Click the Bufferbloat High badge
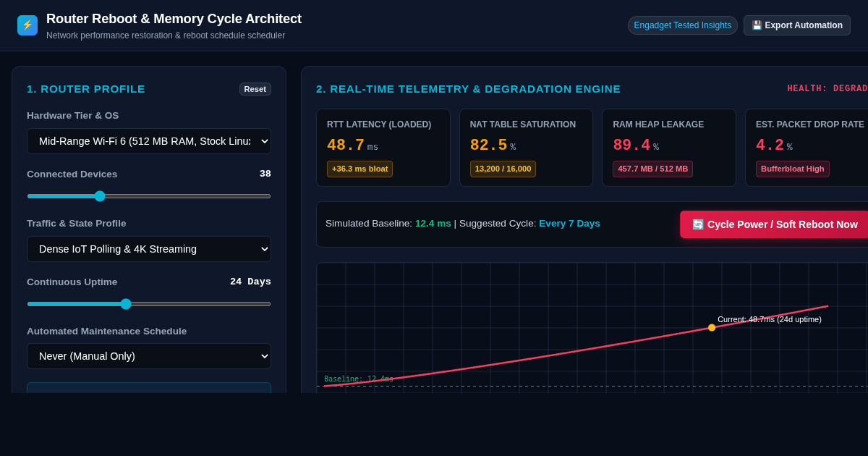The width and height of the screenshot is (868, 456). (x=793, y=169)
